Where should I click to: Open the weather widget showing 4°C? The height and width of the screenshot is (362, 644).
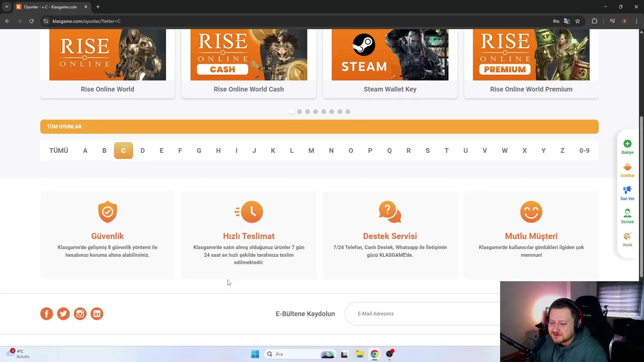tap(18, 353)
